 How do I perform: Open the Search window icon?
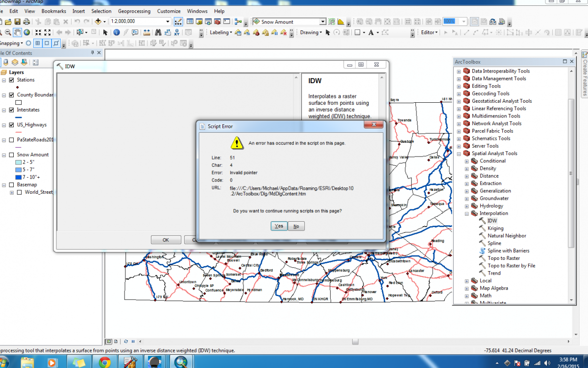point(208,22)
